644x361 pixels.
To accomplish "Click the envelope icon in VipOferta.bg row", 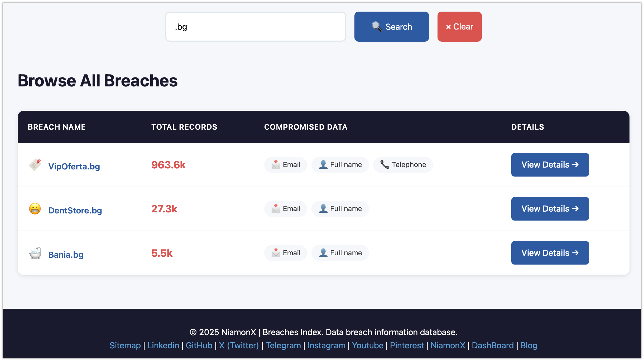I will pos(276,165).
